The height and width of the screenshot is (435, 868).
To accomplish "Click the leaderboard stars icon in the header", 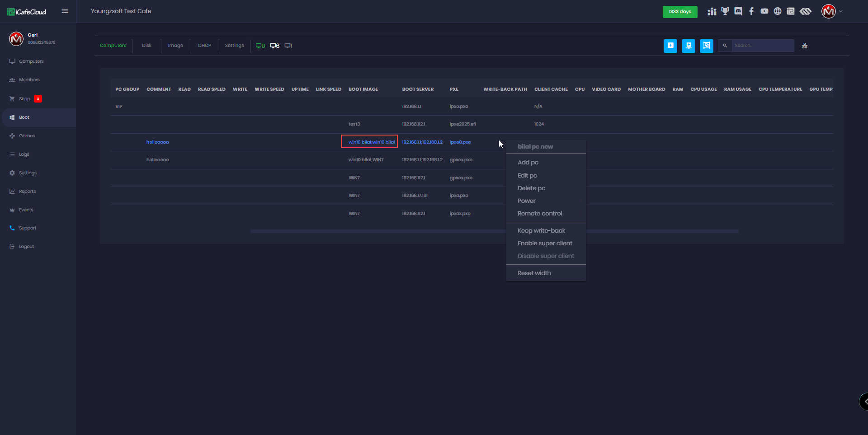I will [x=712, y=11].
